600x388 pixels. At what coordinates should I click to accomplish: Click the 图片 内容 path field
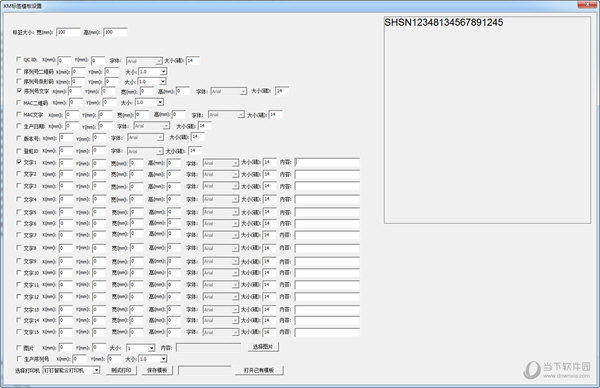pyautogui.click(x=209, y=347)
